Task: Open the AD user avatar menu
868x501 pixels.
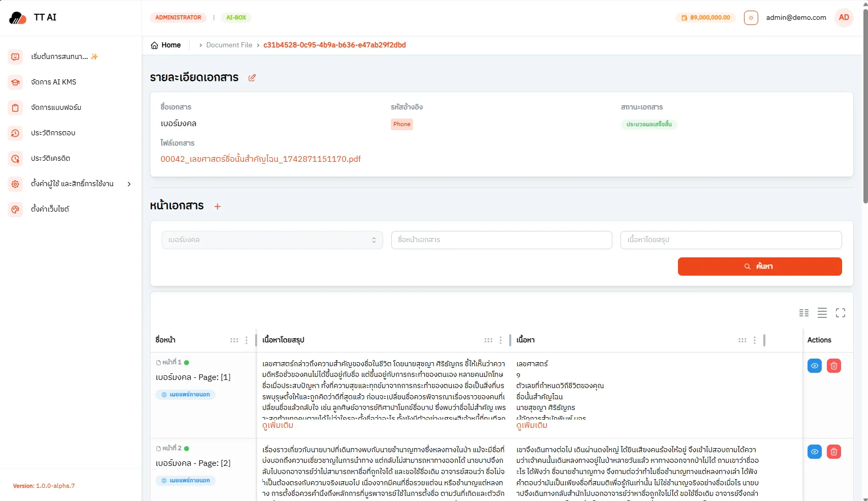Action: coord(844,17)
